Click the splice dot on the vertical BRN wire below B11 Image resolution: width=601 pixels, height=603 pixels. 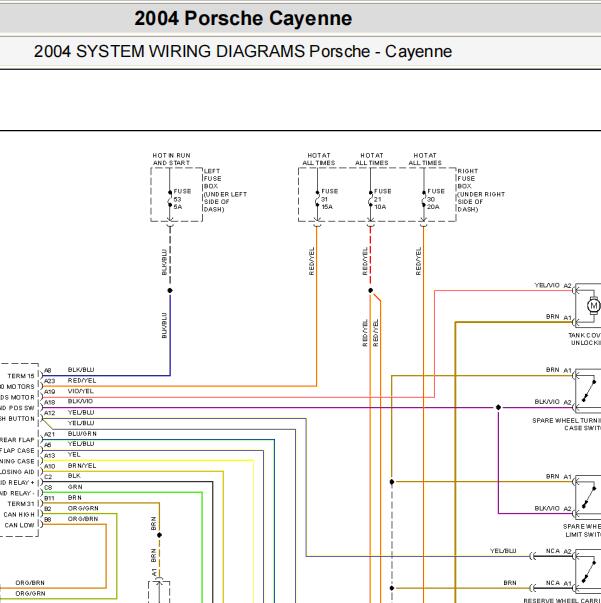click(x=160, y=535)
